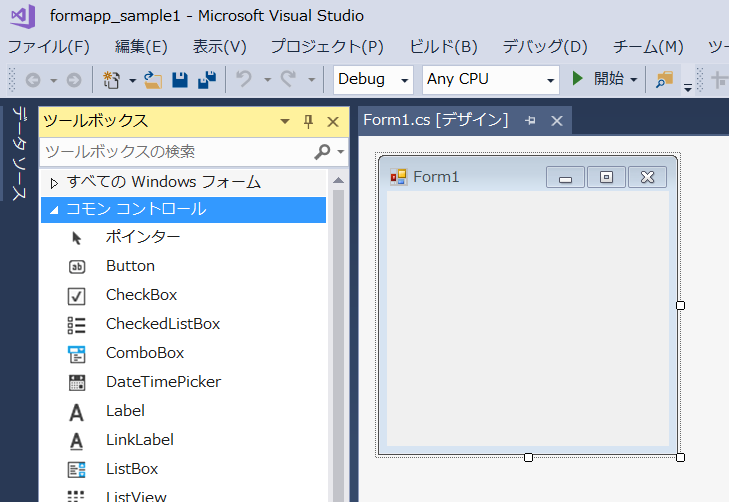Collapse the コモン コントロール category

coord(54,210)
